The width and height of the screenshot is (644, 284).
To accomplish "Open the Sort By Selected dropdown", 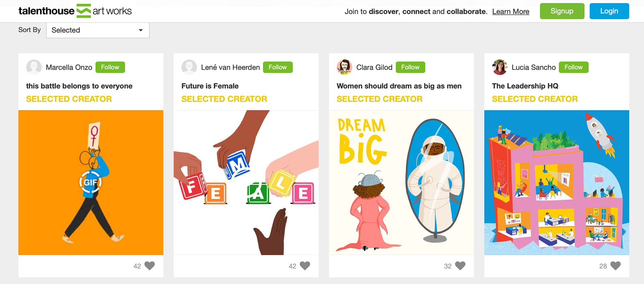I will click(98, 30).
